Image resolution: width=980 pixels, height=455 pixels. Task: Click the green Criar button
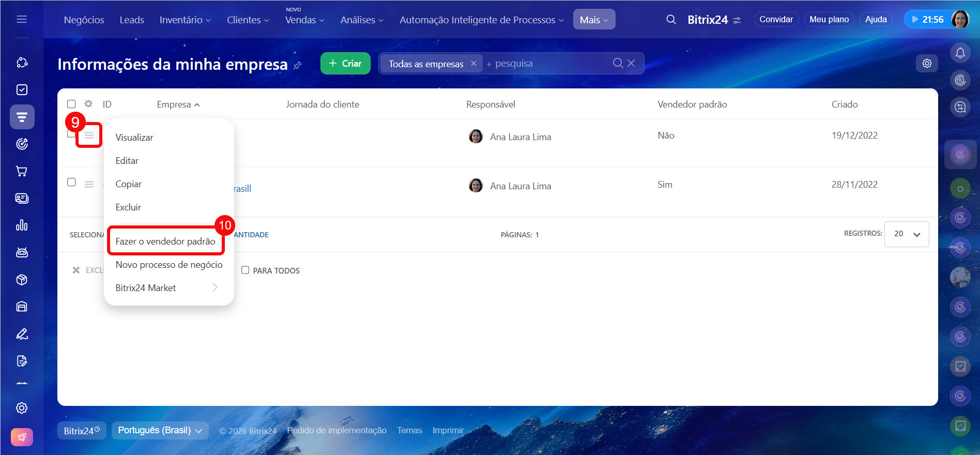coord(345,64)
